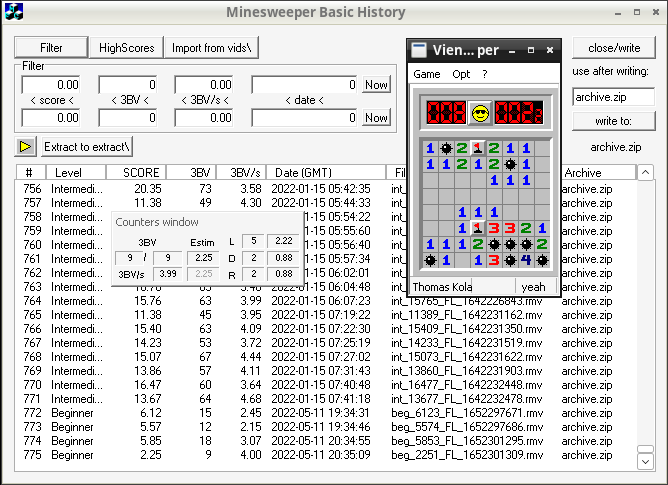Click the yellow play arrow icon button
Screen dimensions: 668x485
(x=25, y=147)
